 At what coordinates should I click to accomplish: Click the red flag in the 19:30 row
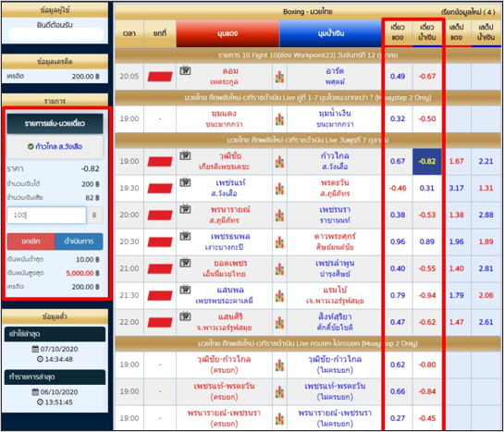(160, 189)
